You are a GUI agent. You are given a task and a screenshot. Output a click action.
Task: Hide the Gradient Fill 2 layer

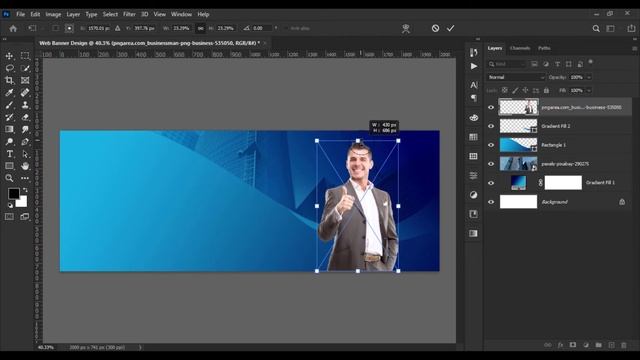(x=491, y=126)
